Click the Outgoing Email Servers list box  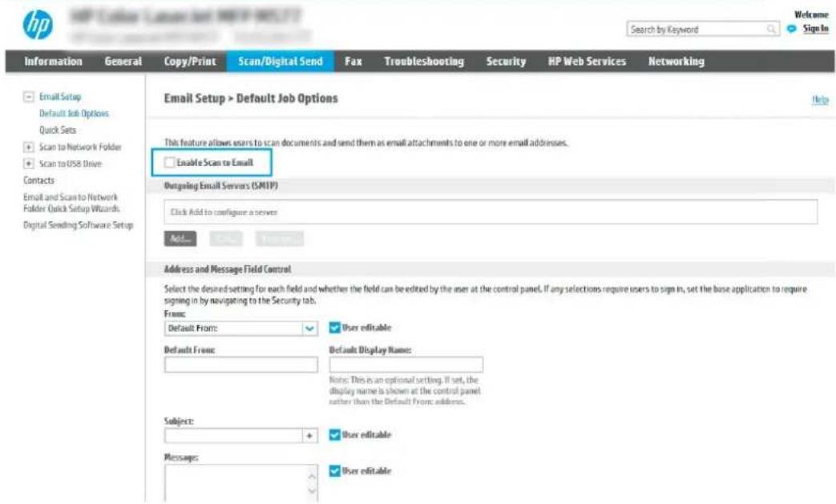click(491, 212)
